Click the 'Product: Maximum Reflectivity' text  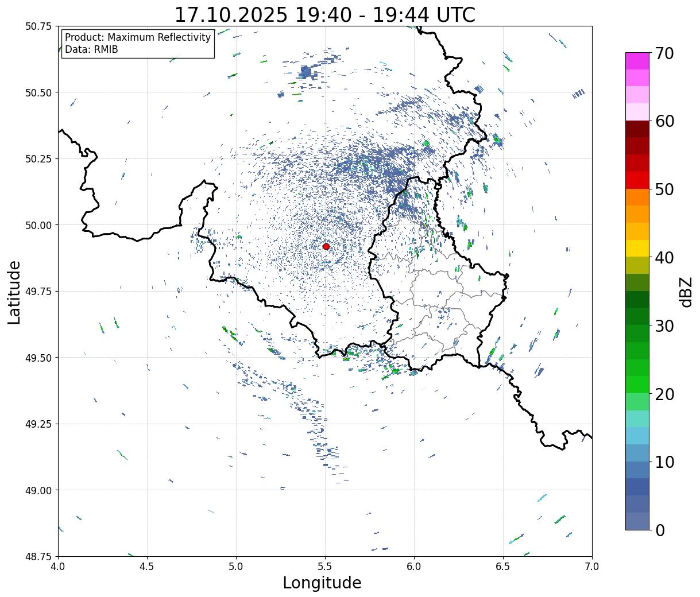click(138, 37)
